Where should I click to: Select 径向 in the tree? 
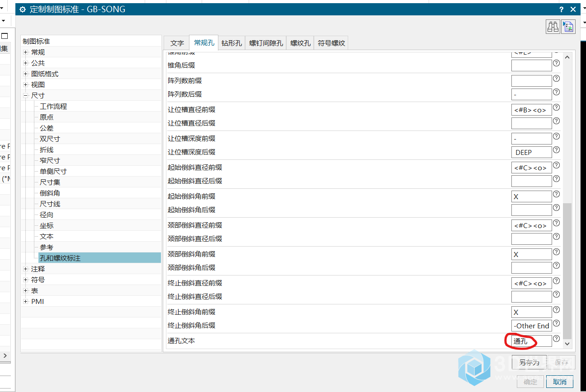pos(47,215)
